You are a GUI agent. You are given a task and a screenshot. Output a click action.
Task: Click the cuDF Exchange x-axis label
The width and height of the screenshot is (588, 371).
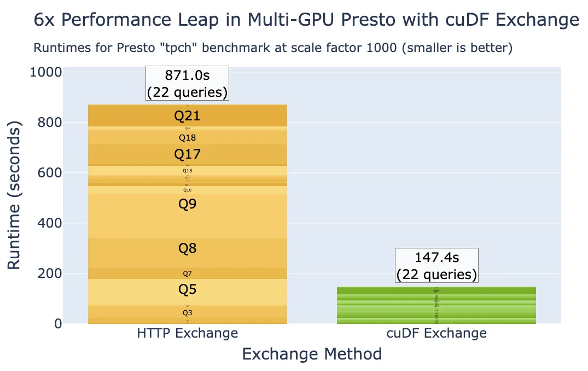436,333
